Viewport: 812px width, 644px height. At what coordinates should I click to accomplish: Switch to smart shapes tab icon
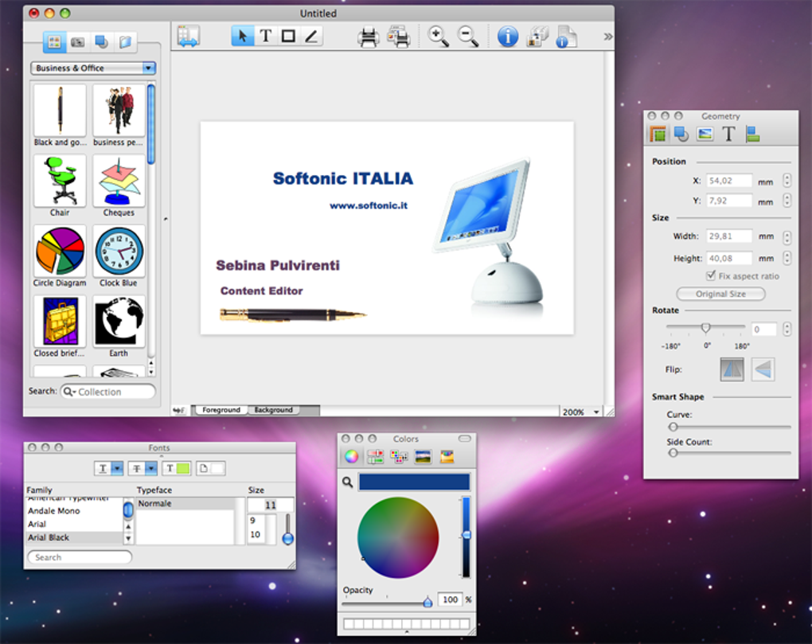click(x=102, y=42)
